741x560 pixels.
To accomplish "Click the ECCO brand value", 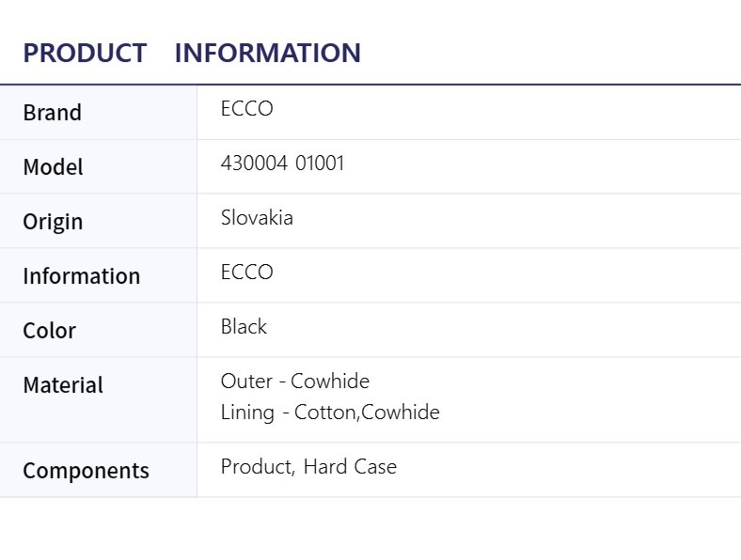I will pos(246,109).
